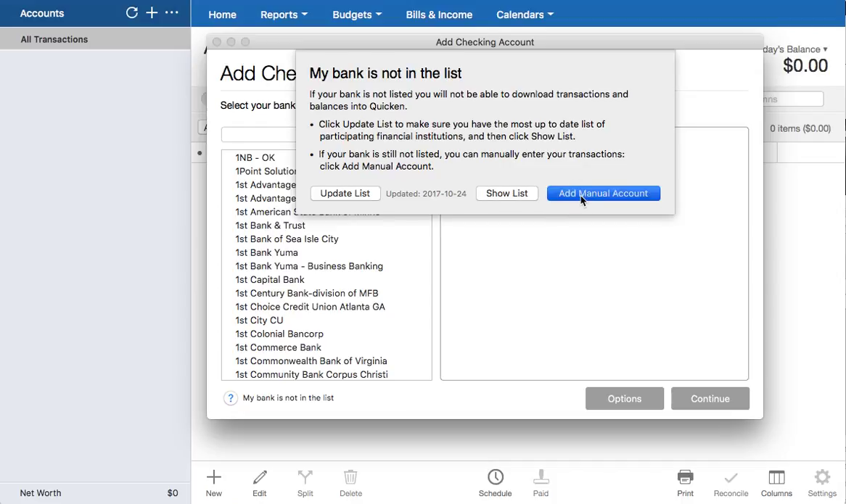Click the plus icon to add account
Viewport: 846px width, 504px height.
point(152,13)
